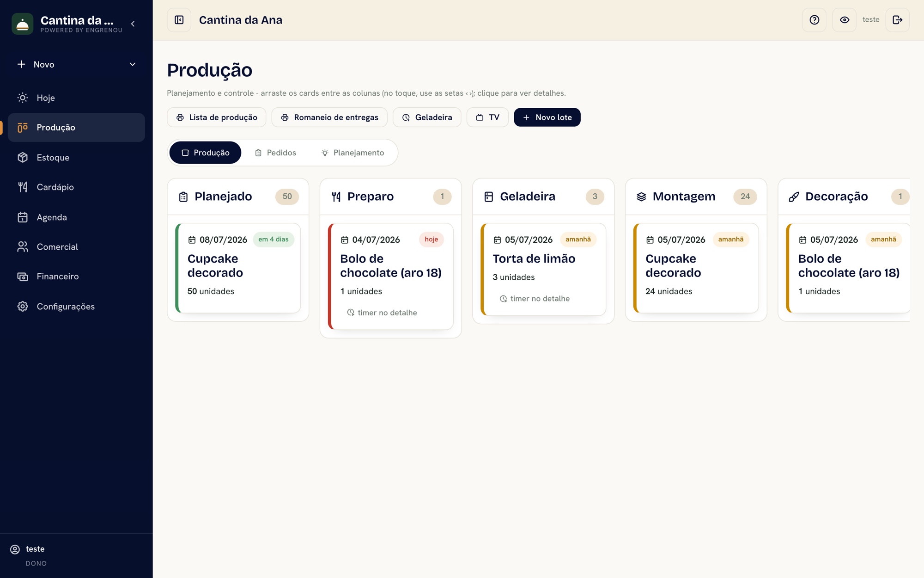Click 'timer no detalhe' in Preparo card
This screenshot has width=924, height=578.
[382, 313]
